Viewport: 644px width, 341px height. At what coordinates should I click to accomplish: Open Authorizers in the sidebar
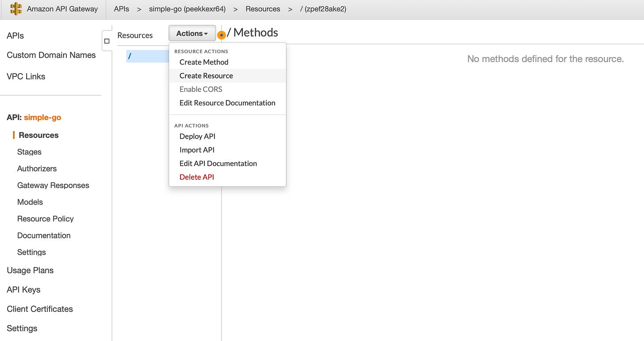(37, 169)
